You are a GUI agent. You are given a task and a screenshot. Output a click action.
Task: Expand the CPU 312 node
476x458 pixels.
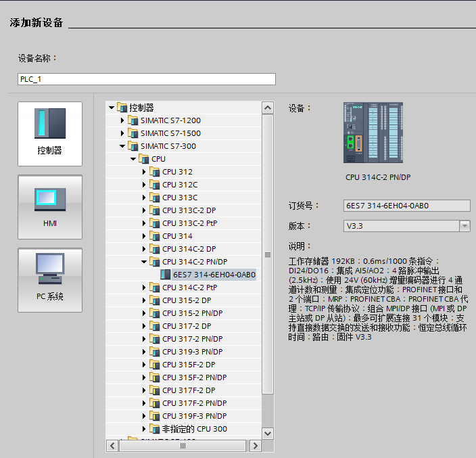(x=144, y=172)
